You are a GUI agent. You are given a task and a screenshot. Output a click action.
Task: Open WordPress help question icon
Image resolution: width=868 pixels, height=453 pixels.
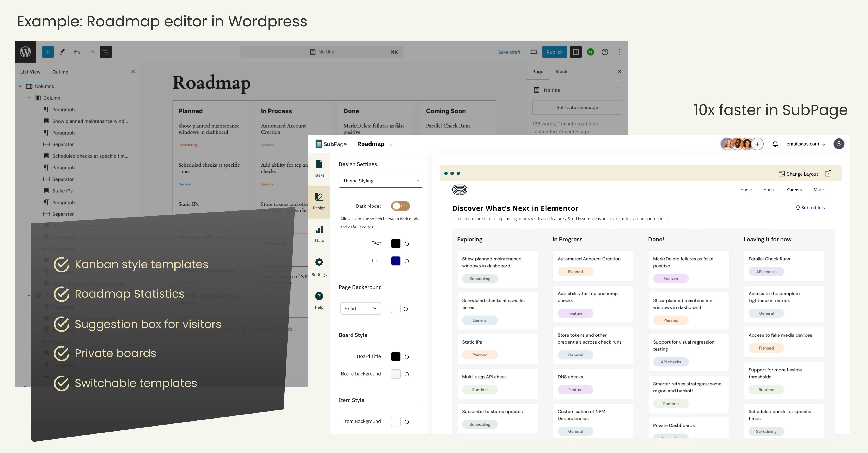(605, 52)
